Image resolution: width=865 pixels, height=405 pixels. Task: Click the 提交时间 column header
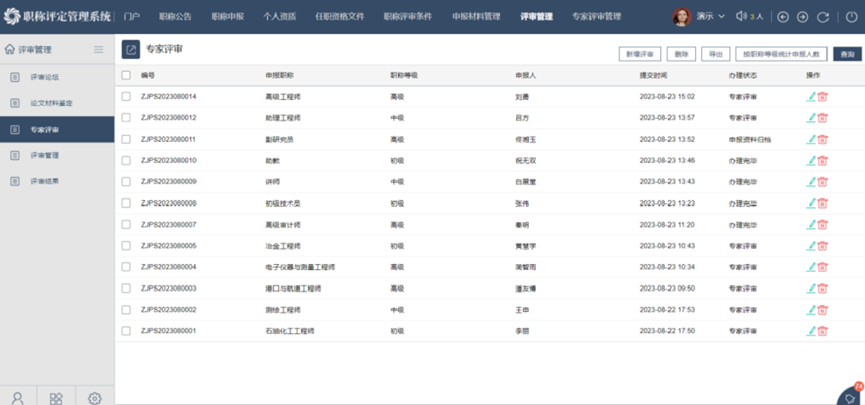tap(653, 76)
